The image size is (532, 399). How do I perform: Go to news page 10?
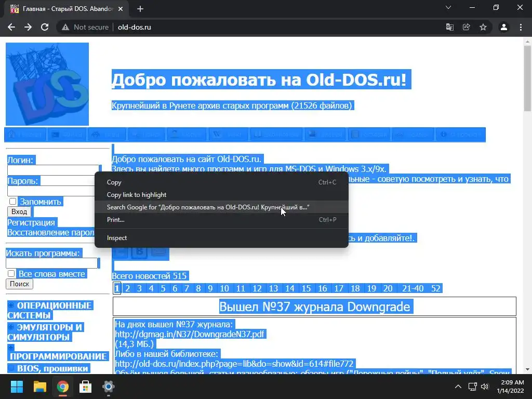pos(224,288)
